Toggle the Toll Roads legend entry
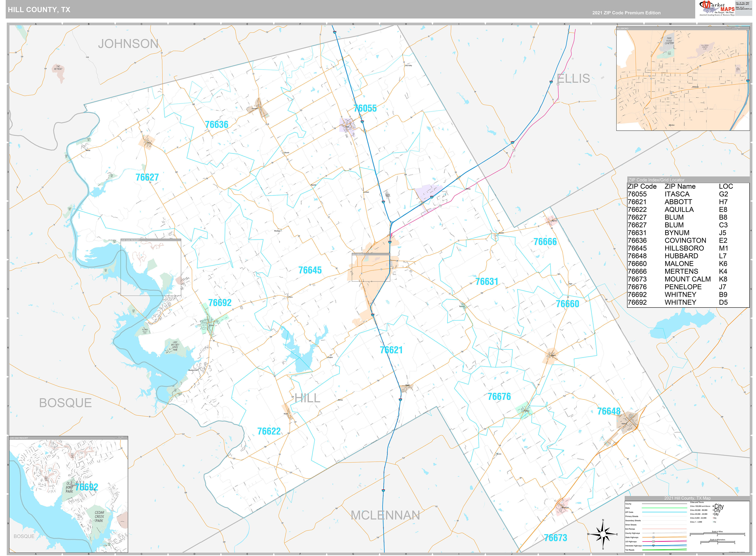This screenshot has width=756, height=556. click(664, 550)
